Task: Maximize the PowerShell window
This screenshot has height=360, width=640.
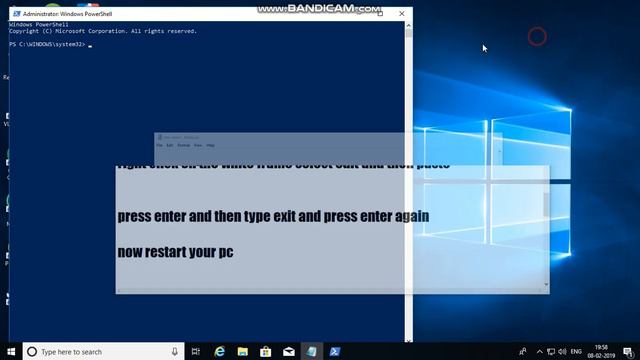Action: (x=380, y=13)
